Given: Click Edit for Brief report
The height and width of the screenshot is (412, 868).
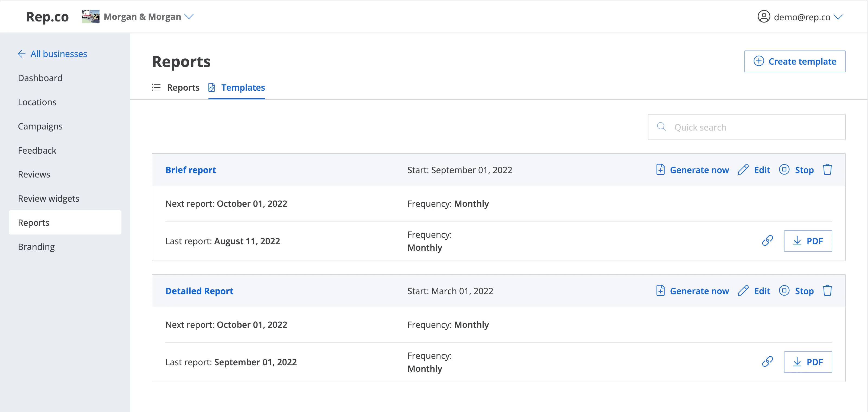Looking at the screenshot, I should 754,170.
